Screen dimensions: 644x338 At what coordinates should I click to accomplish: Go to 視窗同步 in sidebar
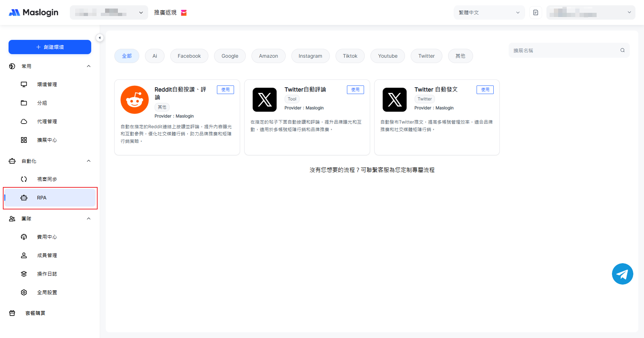pos(47,179)
